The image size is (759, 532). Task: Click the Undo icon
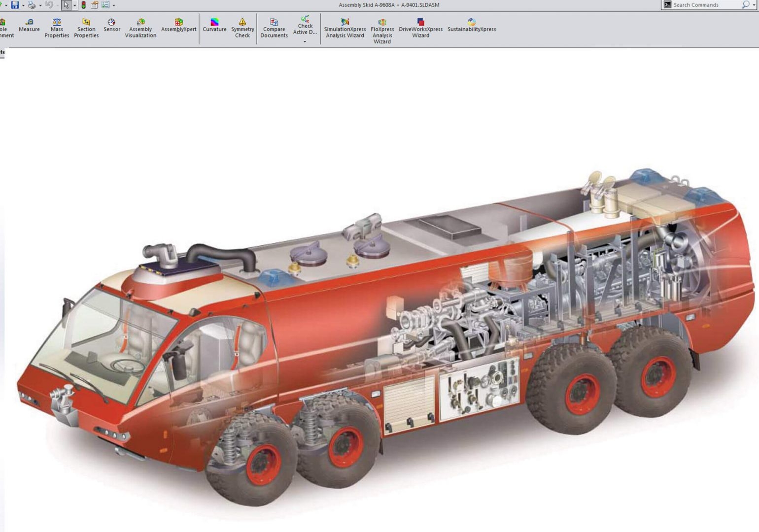tap(49, 5)
